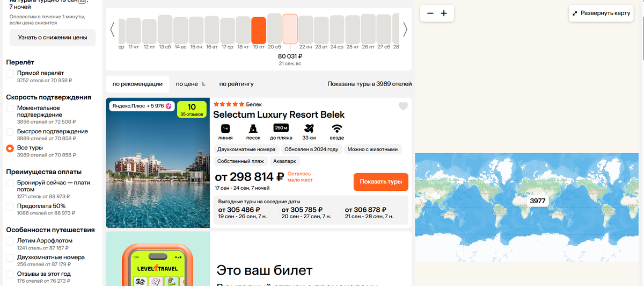Click the 250 m to beach icon
This screenshot has width=644, height=286.
pyautogui.click(x=281, y=128)
